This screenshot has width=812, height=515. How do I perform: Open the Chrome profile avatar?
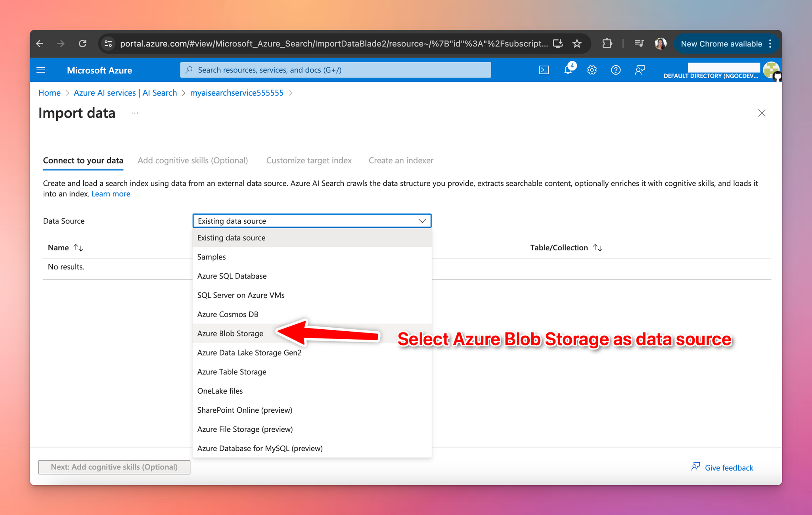click(x=661, y=44)
